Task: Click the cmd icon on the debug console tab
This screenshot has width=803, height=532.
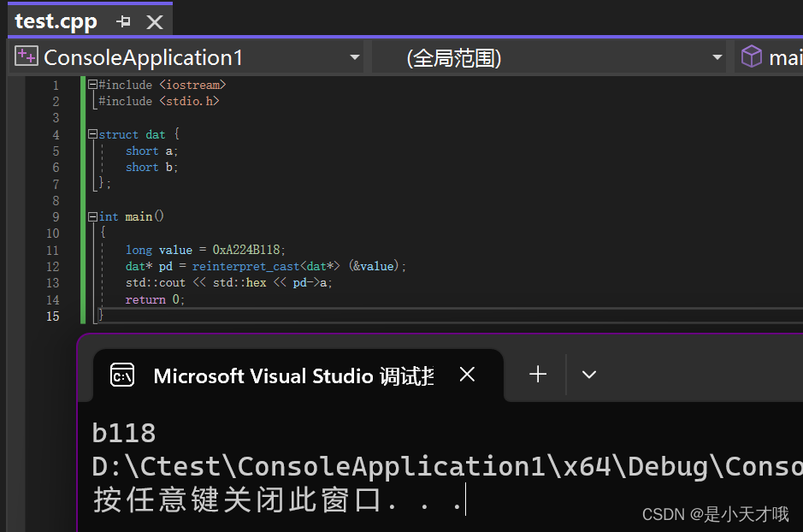Action: (x=122, y=374)
